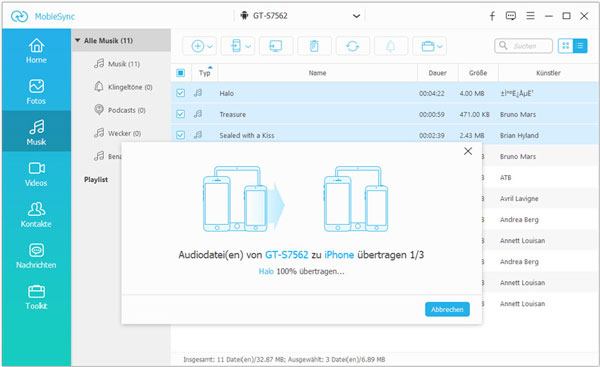The height and width of the screenshot is (367, 600).
Task: Open the toolbox dropdown arrow
Action: pyautogui.click(x=440, y=46)
